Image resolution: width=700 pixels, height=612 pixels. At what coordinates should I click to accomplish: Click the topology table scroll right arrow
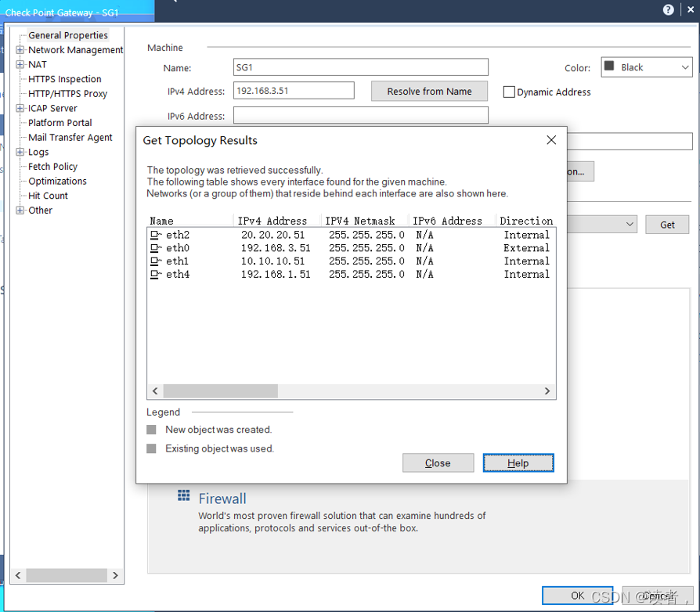(547, 391)
